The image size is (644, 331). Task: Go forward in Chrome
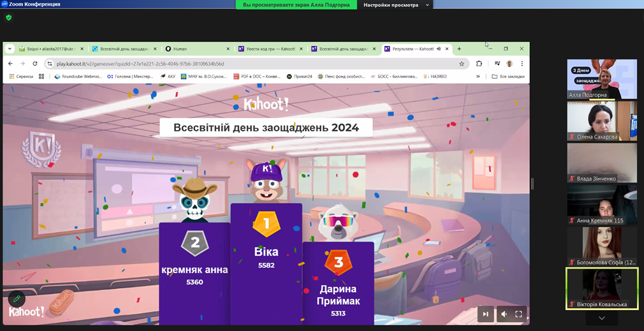(22, 64)
